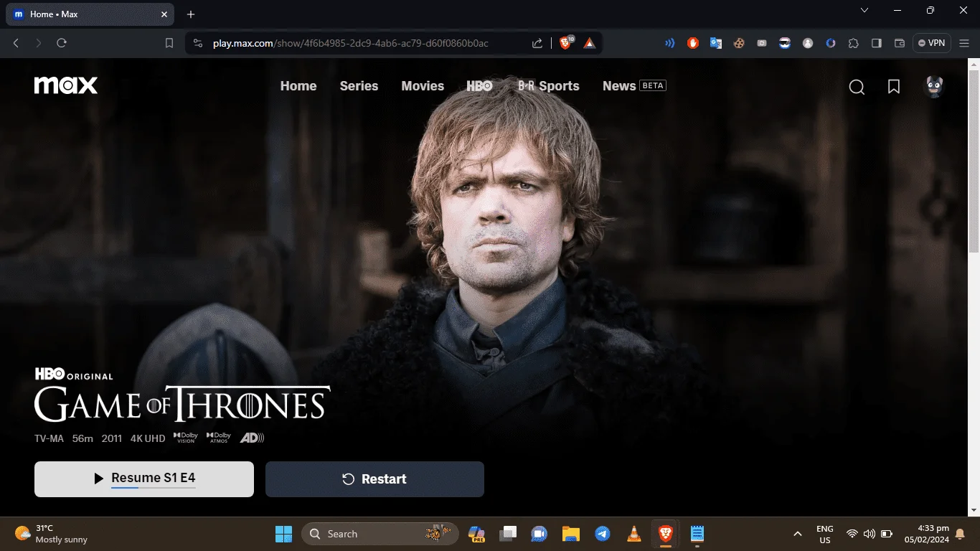This screenshot has height=551, width=980.
Task: Toggle the browser sidebar panel
Action: point(876,43)
